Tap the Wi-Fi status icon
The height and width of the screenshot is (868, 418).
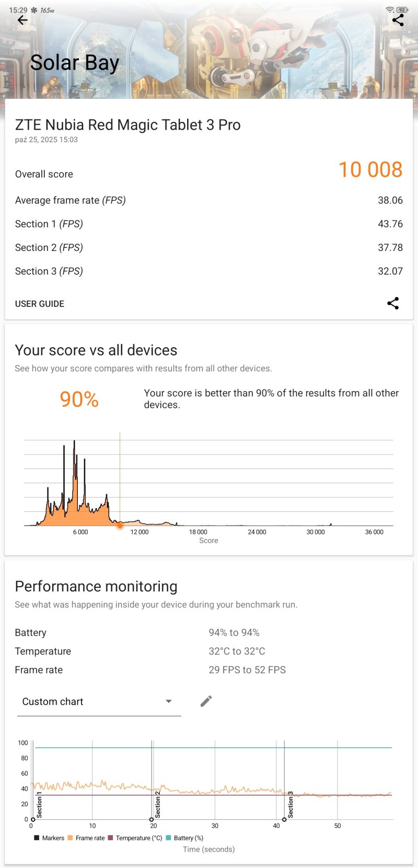pyautogui.click(x=390, y=10)
